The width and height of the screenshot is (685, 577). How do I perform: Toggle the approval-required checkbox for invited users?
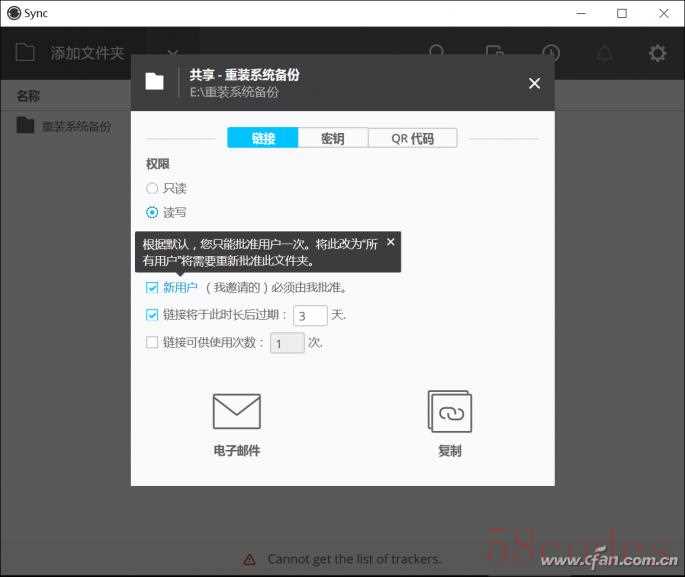(152, 287)
